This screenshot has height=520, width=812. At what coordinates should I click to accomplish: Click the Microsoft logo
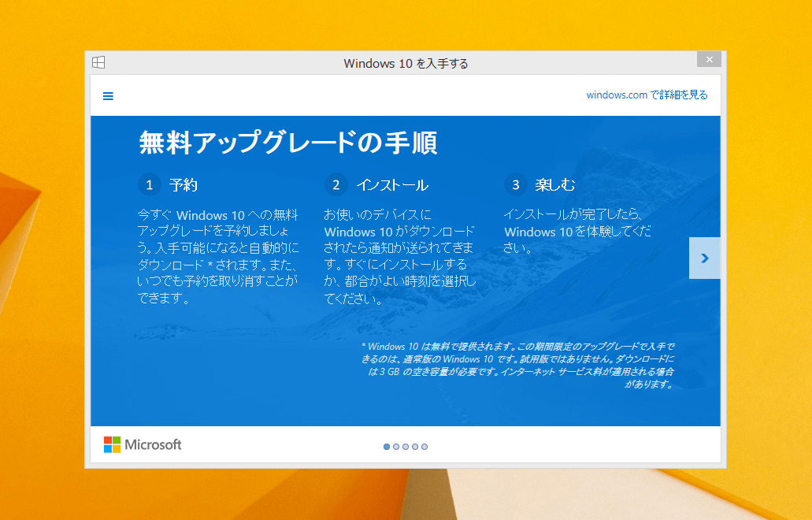tap(143, 444)
